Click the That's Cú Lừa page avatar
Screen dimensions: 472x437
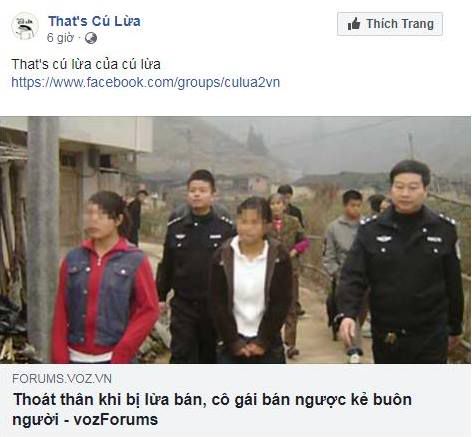click(24, 26)
